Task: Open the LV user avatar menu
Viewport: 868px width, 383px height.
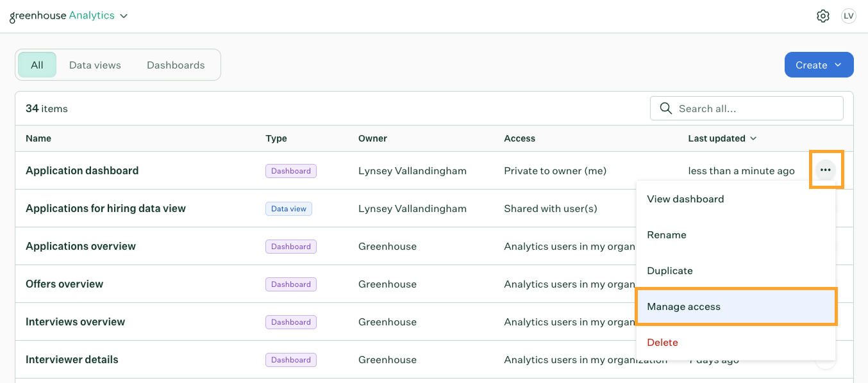Action: point(849,16)
